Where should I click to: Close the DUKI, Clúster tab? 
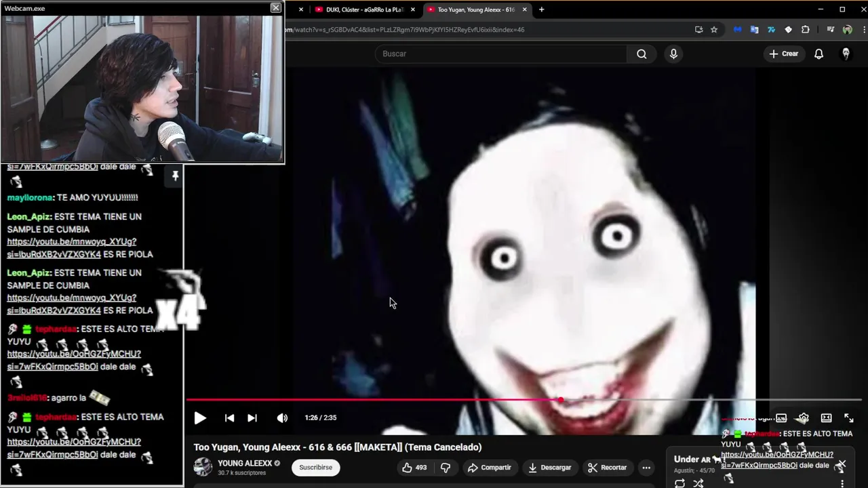tap(413, 9)
